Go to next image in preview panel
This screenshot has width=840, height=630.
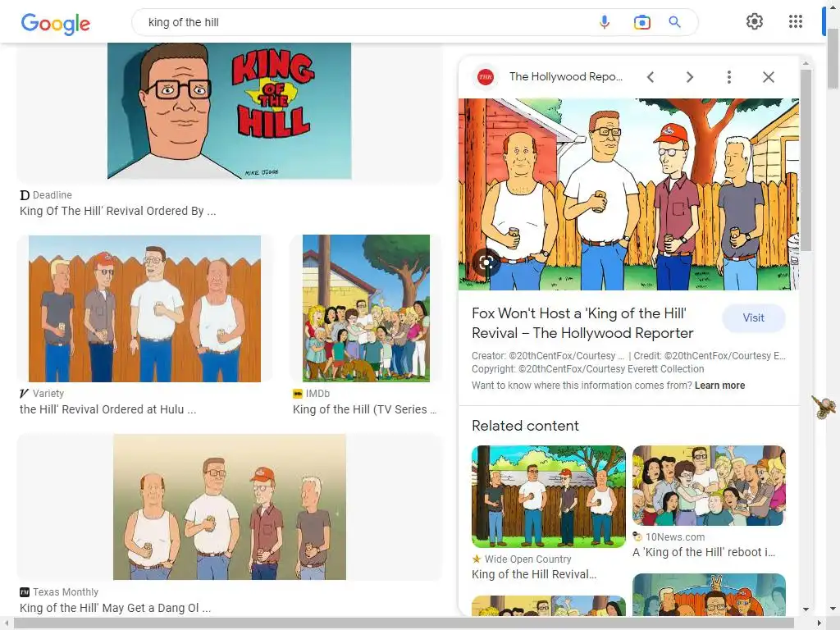pos(689,77)
